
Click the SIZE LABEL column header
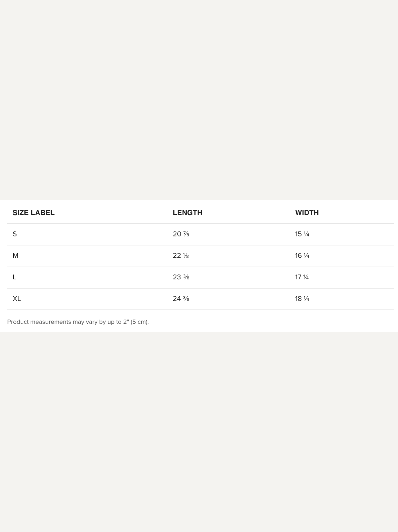pyautogui.click(x=33, y=213)
